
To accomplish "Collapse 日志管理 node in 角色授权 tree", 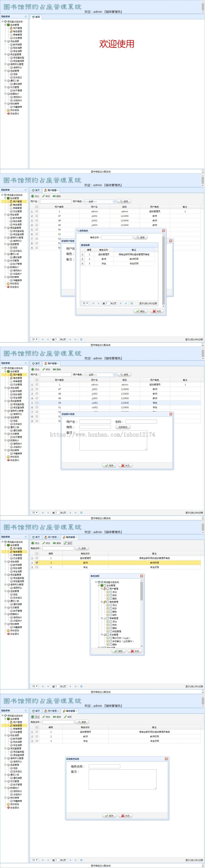I will coord(102,635).
